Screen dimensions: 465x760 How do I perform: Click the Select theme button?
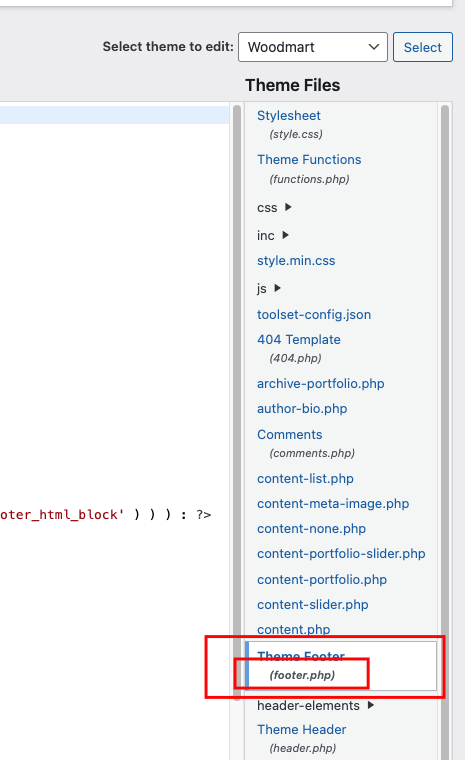click(423, 47)
